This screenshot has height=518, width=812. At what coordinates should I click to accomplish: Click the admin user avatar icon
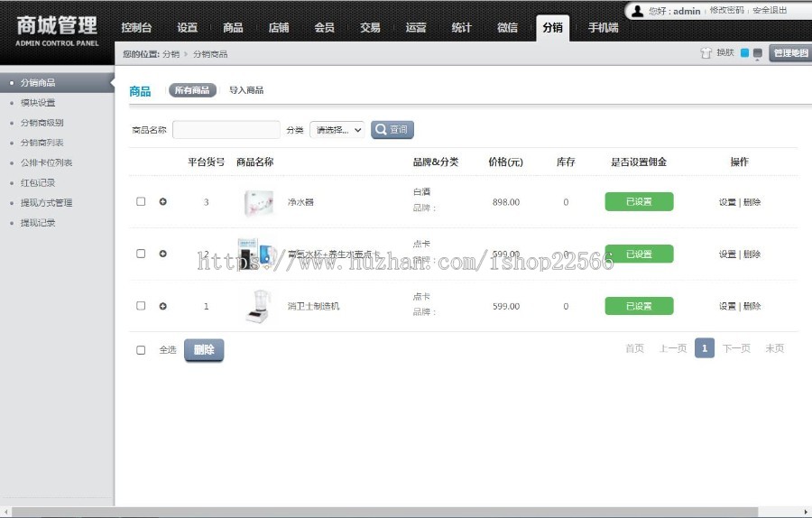click(x=638, y=12)
